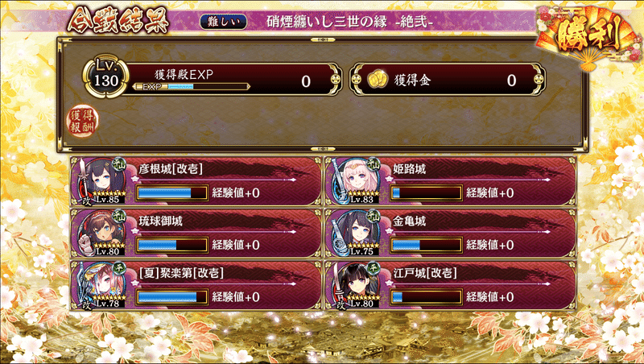The image size is (644, 364).
Task: Click 彦根城[改壱] experience bar
Action: pos(171,192)
